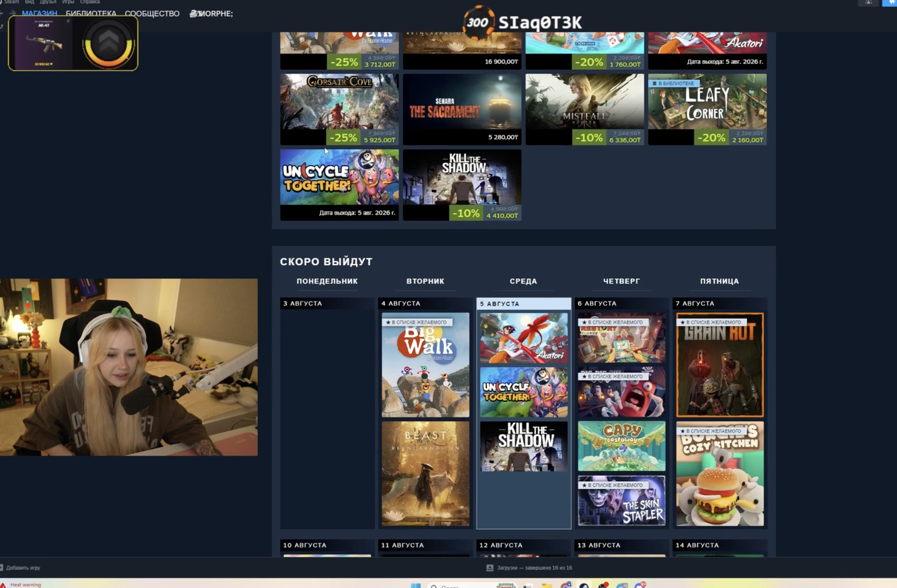Open the Вид menu
Screen dimensions: 897x588
[x=29, y=2]
